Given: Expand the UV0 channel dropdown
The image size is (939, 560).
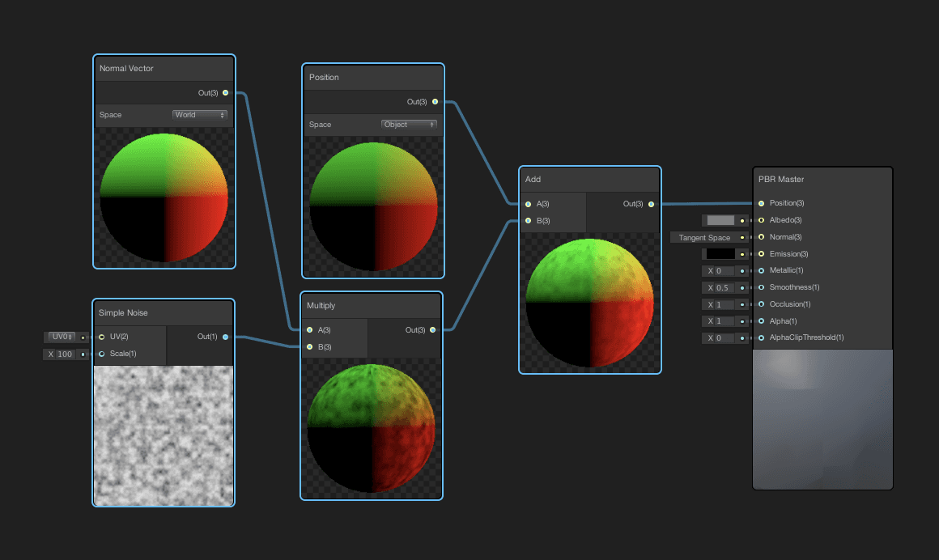Looking at the screenshot, I should pos(62,337).
